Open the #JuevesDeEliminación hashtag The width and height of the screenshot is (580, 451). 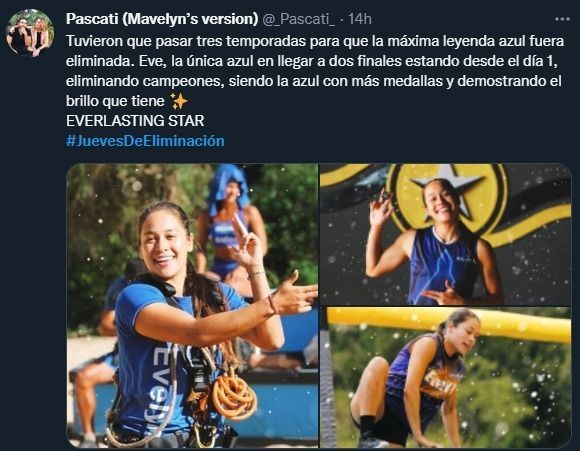point(145,141)
